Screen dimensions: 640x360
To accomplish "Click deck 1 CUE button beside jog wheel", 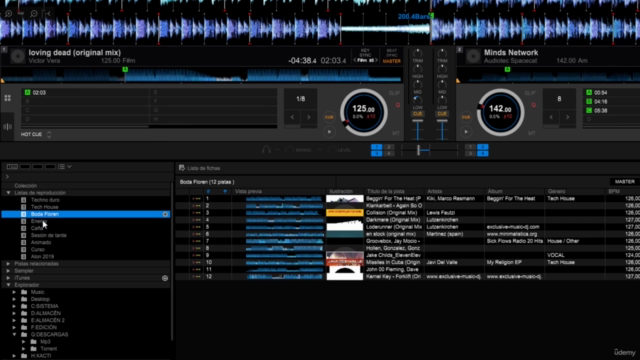I will [329, 117].
